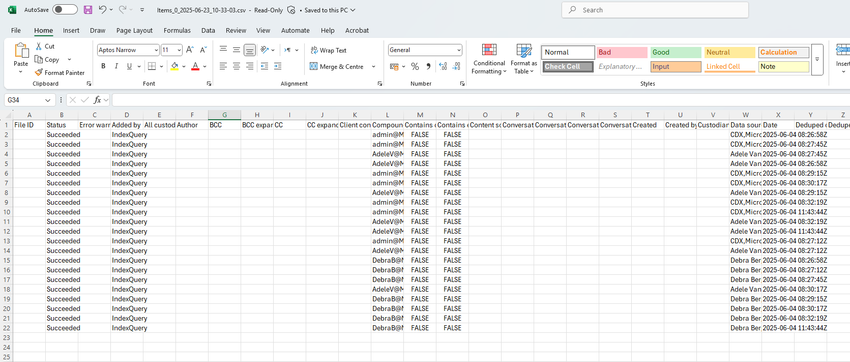Click Decrease Indent icon
Screen dimensions: 850x362
[x=265, y=66]
